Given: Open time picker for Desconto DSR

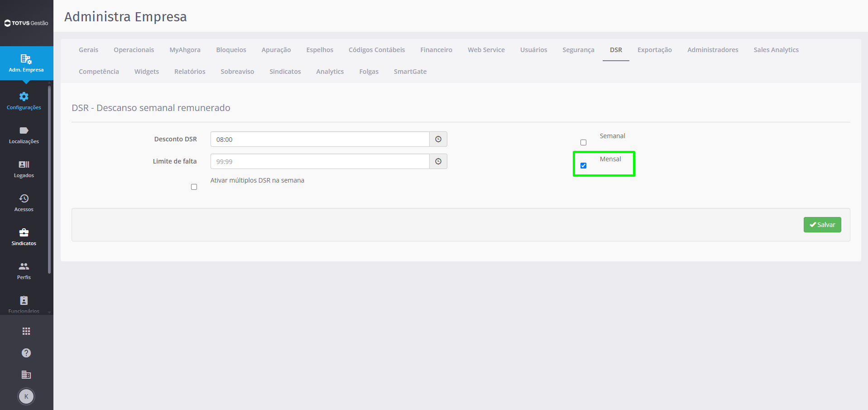Looking at the screenshot, I should pos(438,139).
